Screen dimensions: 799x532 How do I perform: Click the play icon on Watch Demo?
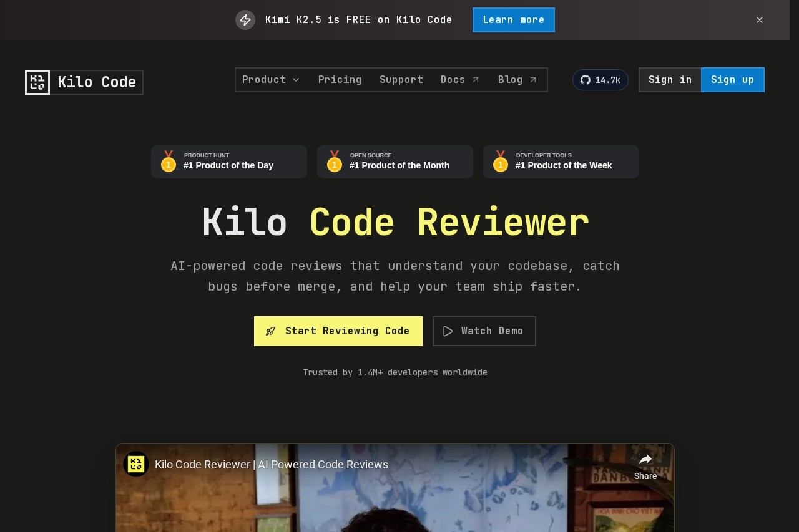[448, 331]
